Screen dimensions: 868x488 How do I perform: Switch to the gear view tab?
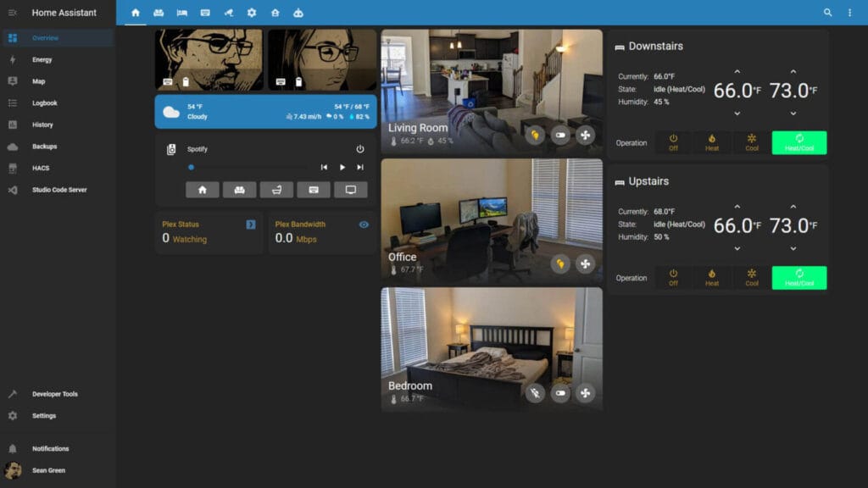coord(252,13)
